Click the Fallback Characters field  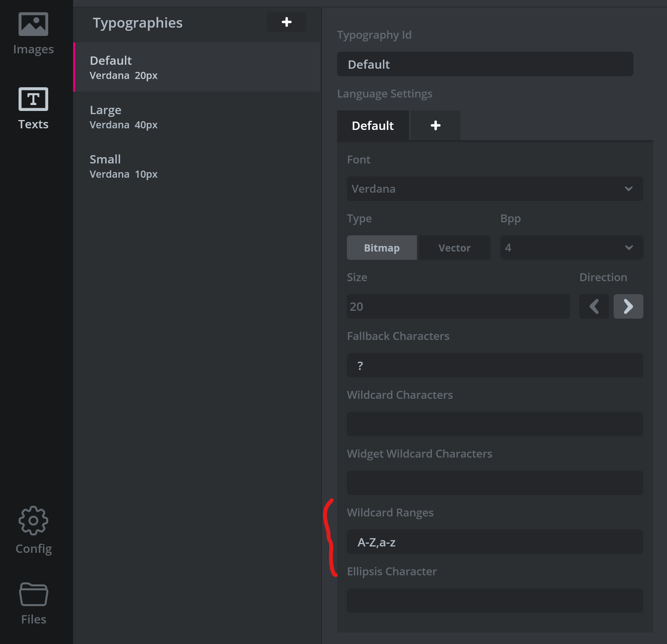494,365
